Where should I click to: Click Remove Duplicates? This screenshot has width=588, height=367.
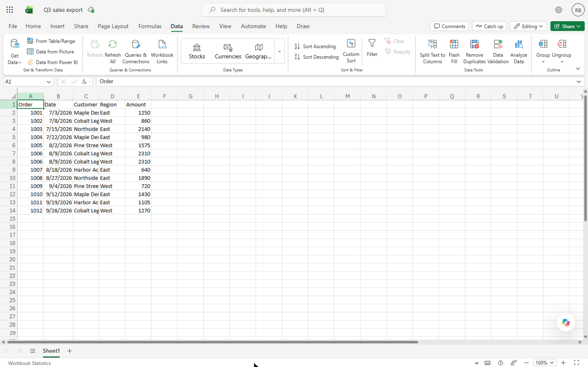pyautogui.click(x=475, y=52)
